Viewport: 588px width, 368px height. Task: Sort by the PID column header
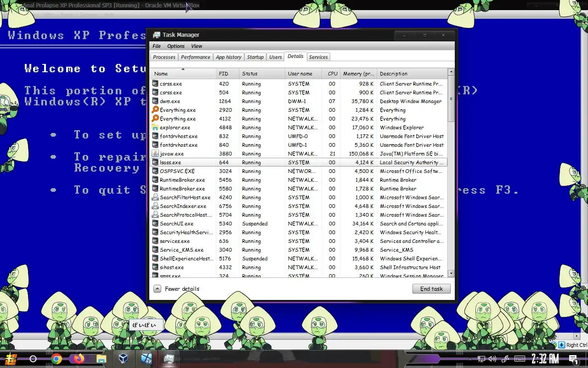point(227,74)
